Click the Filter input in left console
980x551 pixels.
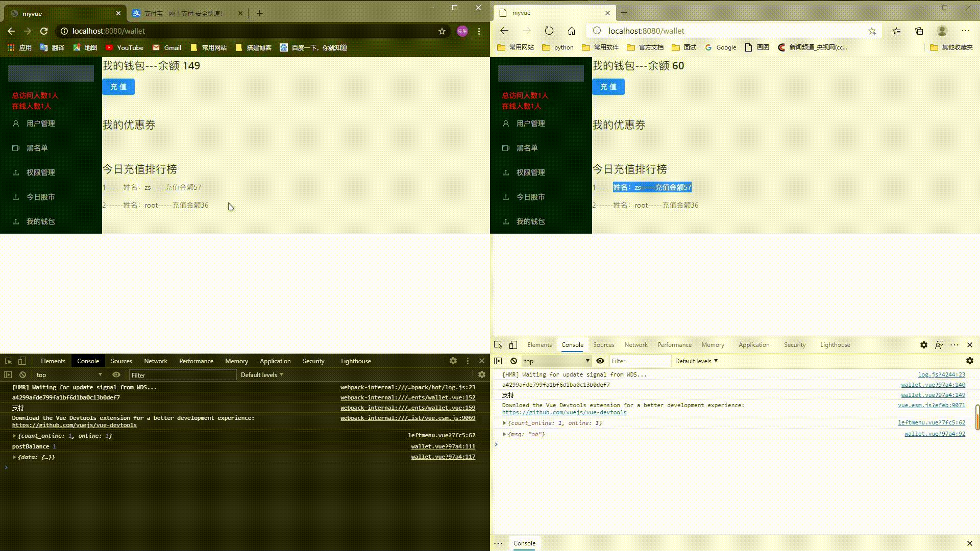click(x=182, y=375)
